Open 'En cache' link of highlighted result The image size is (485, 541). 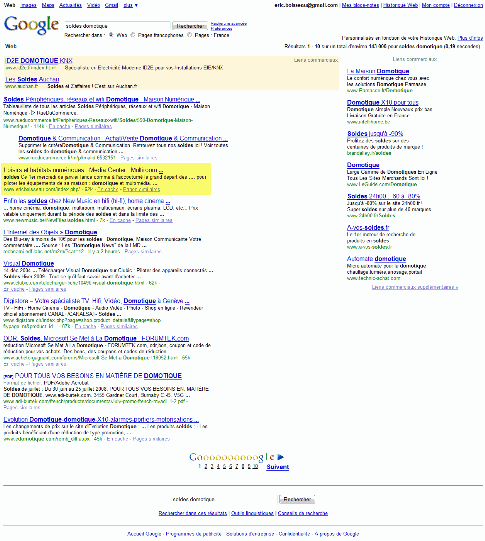(108, 189)
